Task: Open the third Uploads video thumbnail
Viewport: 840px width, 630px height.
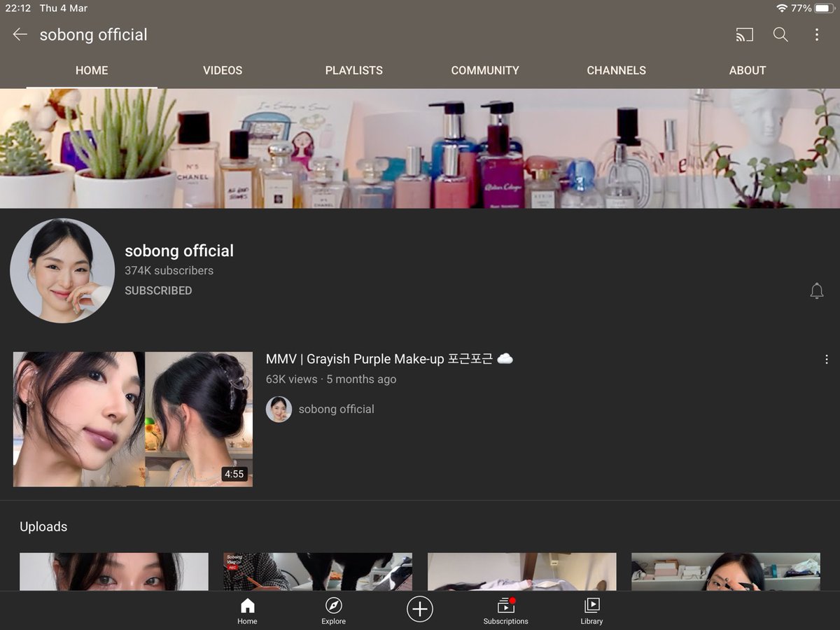Action: coord(522,572)
